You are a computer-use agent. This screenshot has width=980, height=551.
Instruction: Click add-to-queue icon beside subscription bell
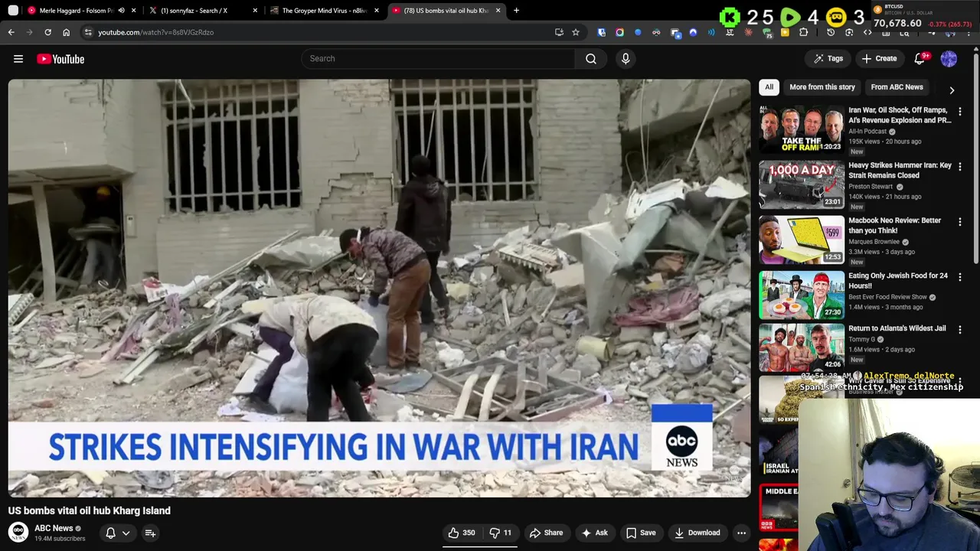point(150,533)
